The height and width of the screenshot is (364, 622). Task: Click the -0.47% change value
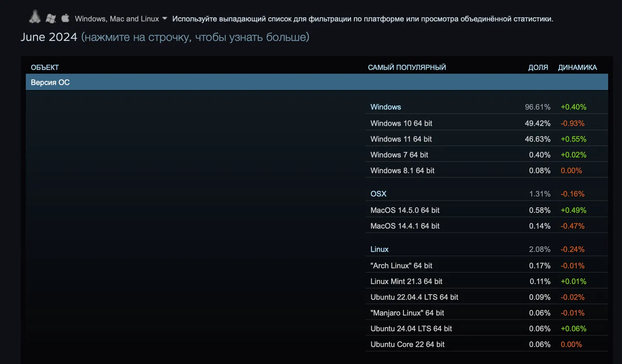tap(573, 226)
